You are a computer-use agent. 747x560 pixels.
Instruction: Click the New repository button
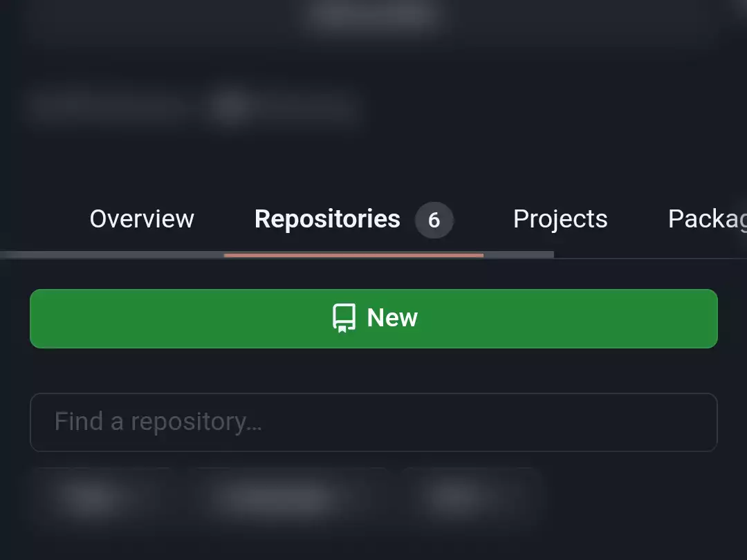pyautogui.click(x=373, y=318)
